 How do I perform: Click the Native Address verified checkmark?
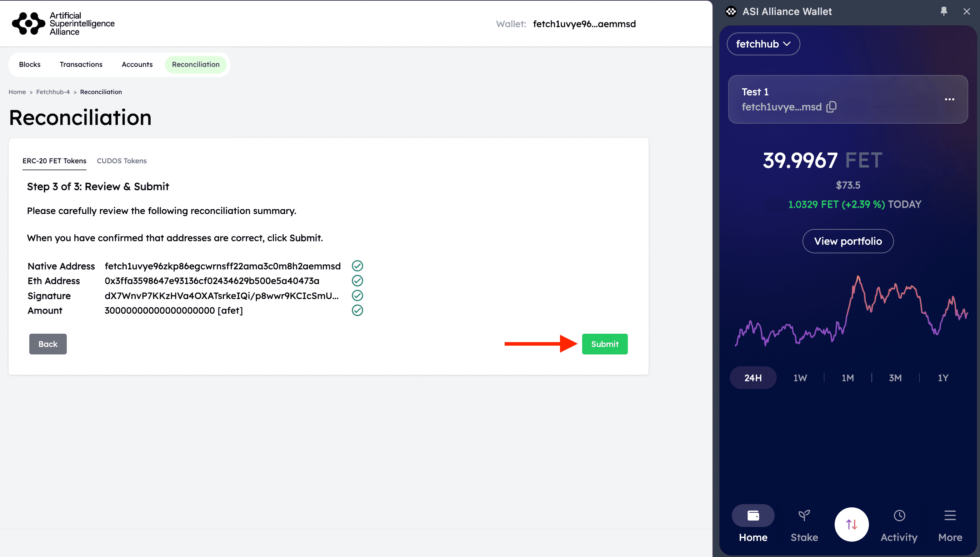click(357, 266)
